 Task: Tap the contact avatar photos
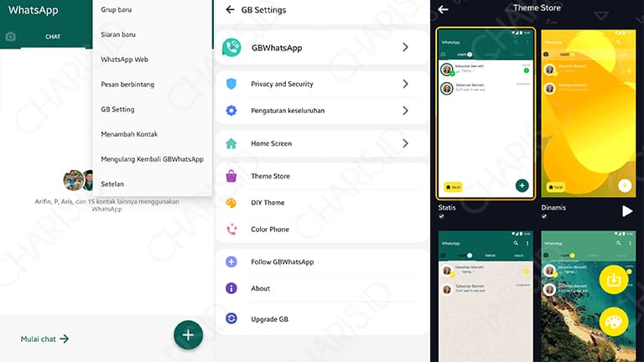click(78, 180)
